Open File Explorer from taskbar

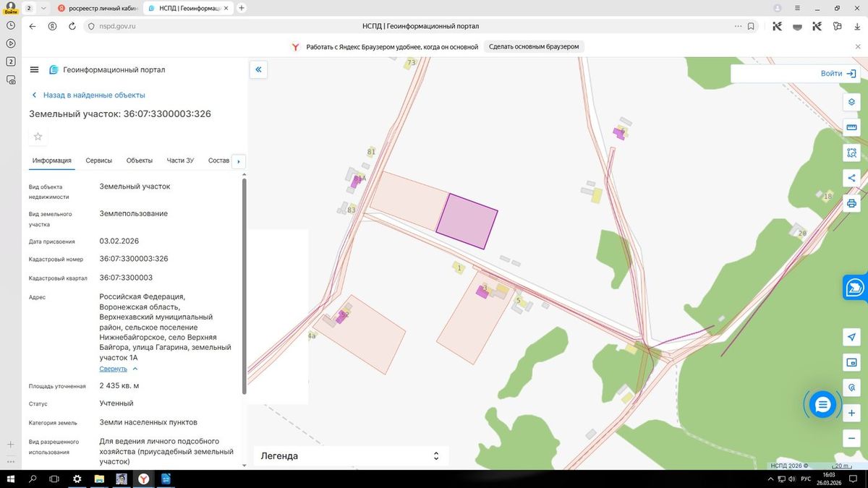(x=99, y=479)
